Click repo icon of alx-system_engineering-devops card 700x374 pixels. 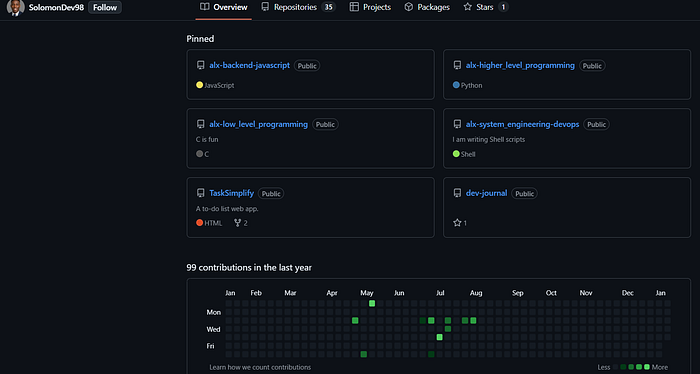click(x=457, y=124)
